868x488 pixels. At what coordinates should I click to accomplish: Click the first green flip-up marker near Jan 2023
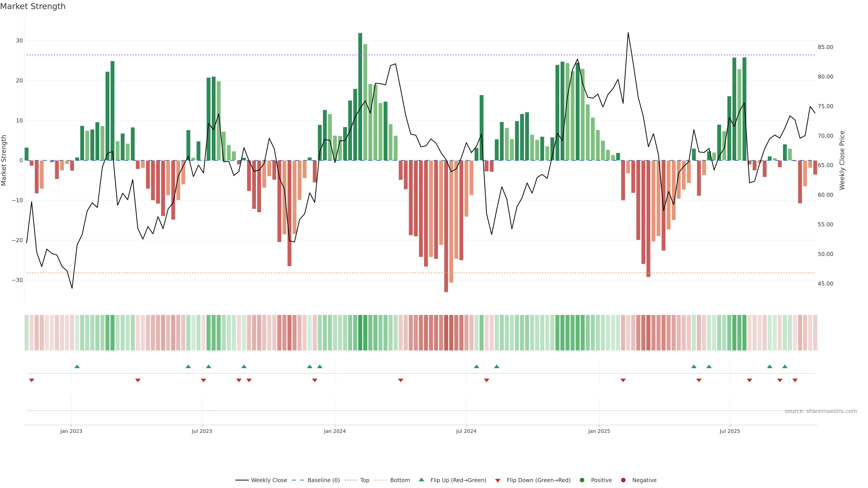pyautogui.click(x=77, y=366)
